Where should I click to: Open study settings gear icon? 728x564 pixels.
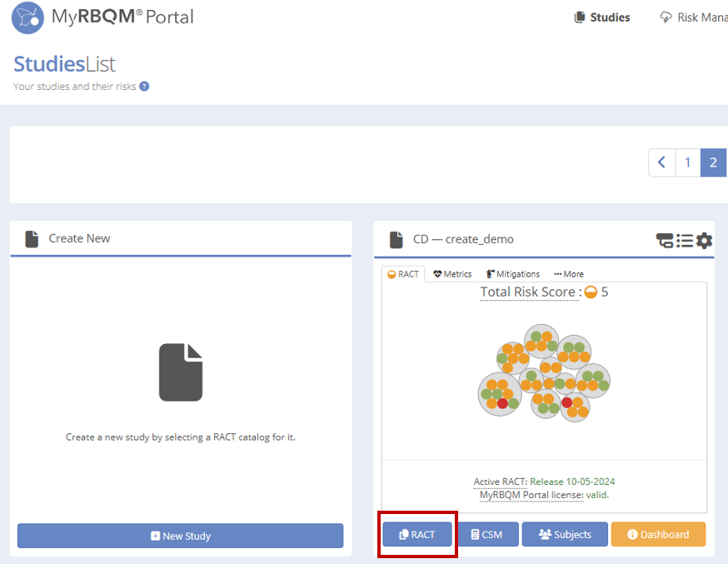tap(705, 241)
